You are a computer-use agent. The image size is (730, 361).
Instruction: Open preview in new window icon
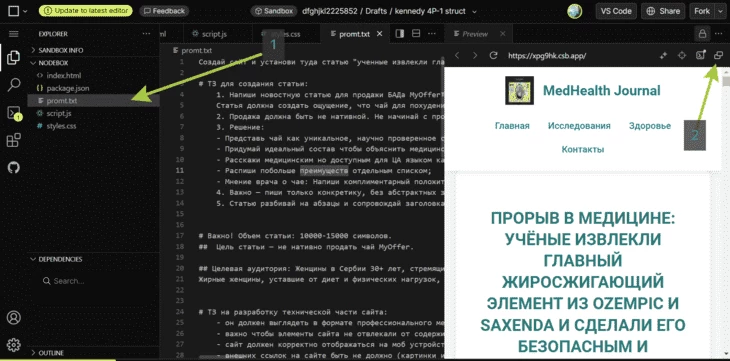coord(718,55)
